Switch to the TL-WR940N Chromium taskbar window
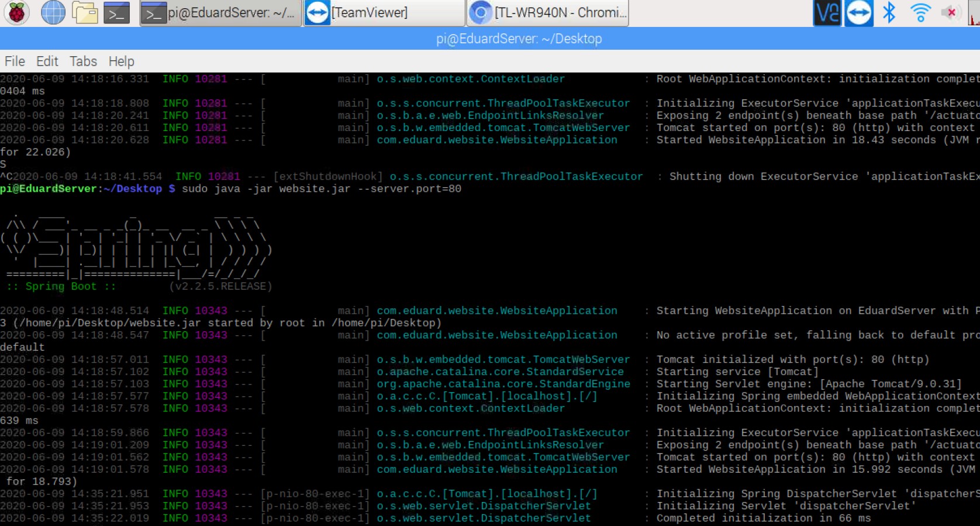Screen dimensions: 980x526 548,13
